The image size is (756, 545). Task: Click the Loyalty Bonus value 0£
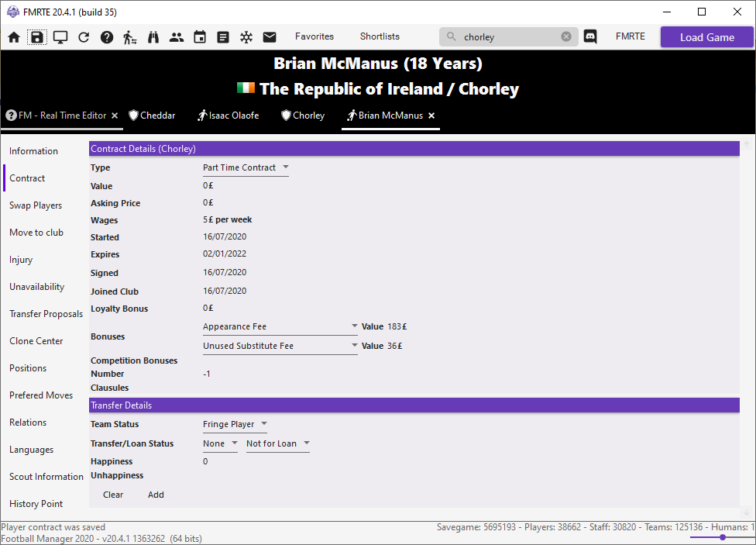pos(208,308)
